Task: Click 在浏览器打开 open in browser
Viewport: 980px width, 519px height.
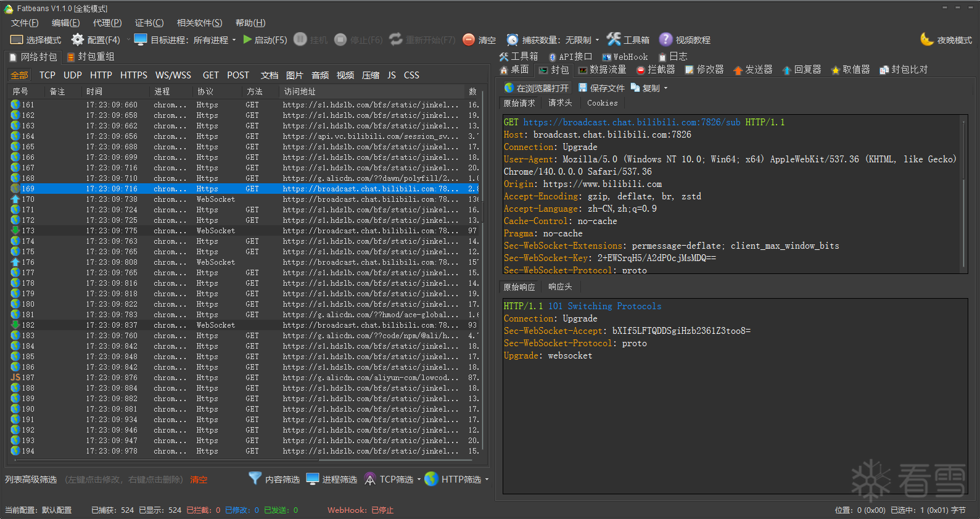Action: coord(536,88)
